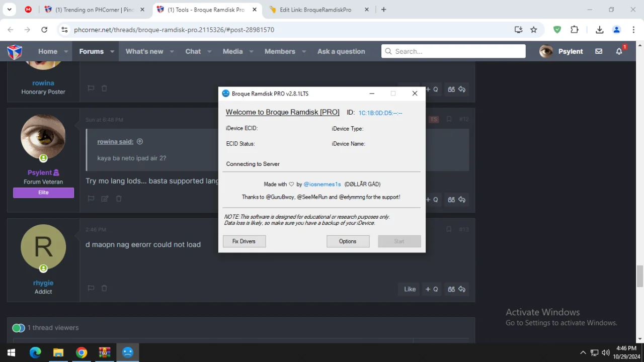Switch to the Gmail tab
Screen dimensions: 644x362
(29, 10)
